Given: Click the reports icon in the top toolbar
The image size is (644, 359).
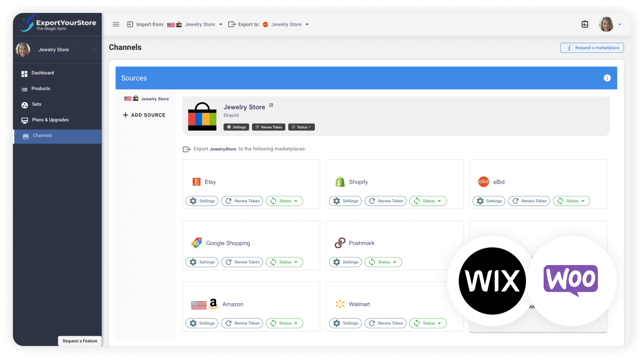Looking at the screenshot, I should (585, 24).
